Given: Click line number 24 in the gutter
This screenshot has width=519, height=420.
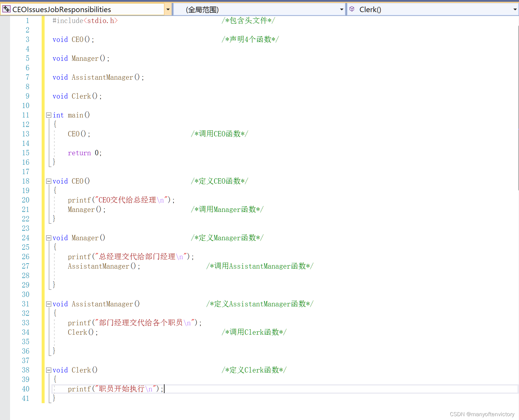Looking at the screenshot, I should tap(26, 238).
